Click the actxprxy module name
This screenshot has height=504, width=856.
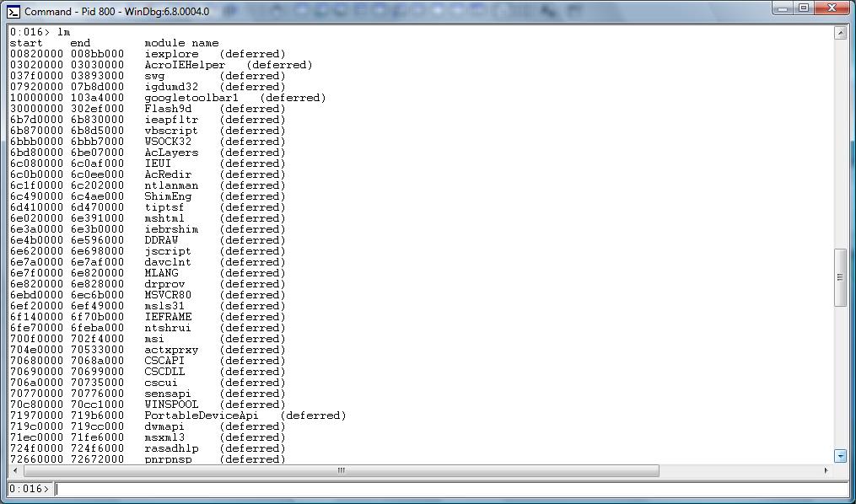[171, 350]
